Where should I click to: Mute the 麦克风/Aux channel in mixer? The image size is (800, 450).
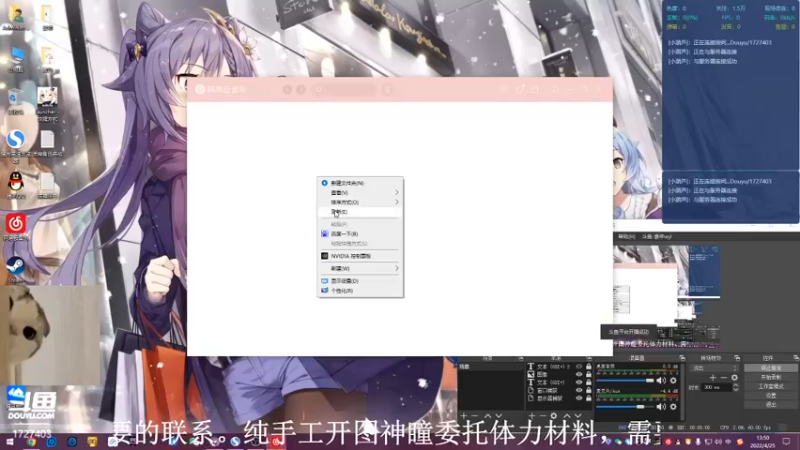tap(661, 407)
